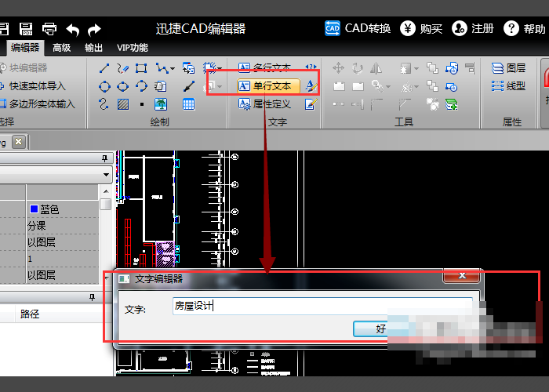The image size is (549, 392).
Task: Switch to the 高级 ribbon tab
Action: pos(62,48)
